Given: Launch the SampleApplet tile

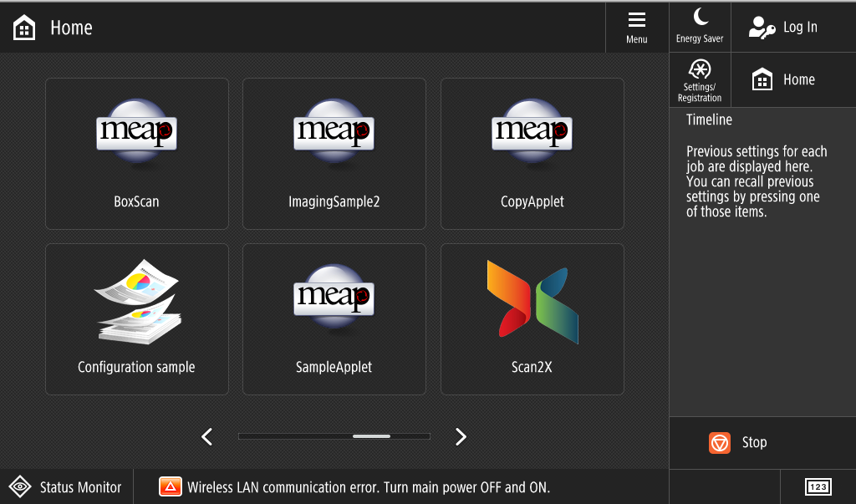Looking at the screenshot, I should point(334,318).
